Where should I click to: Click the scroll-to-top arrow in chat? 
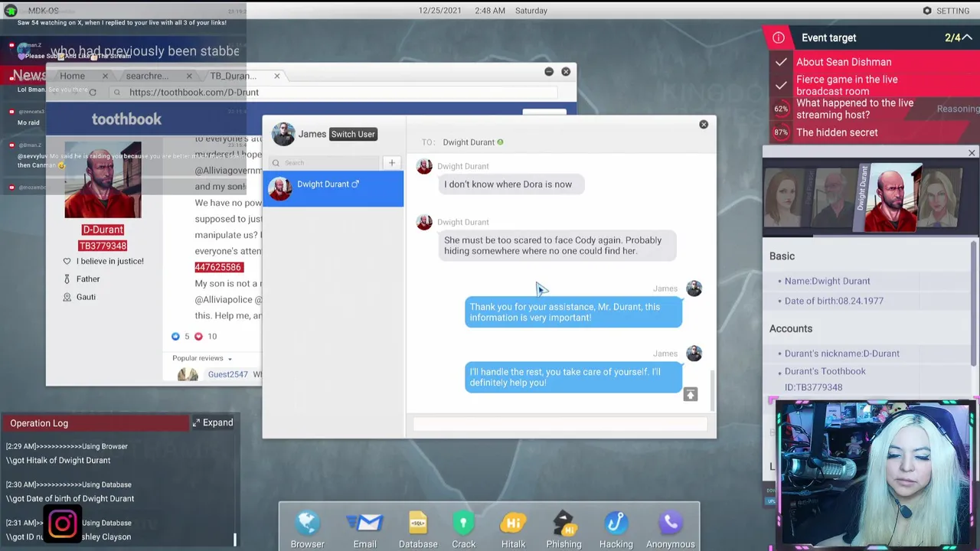(x=690, y=394)
